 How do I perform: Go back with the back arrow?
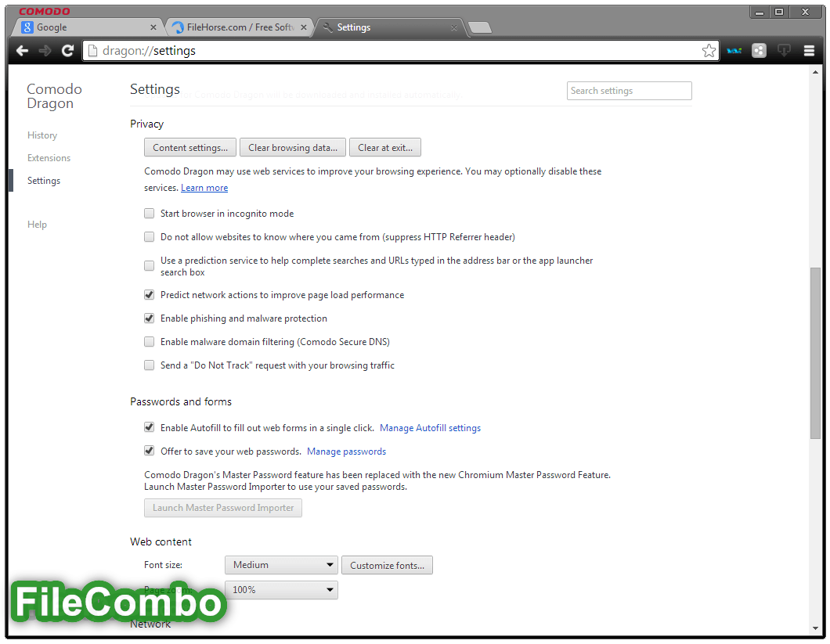pyautogui.click(x=22, y=51)
